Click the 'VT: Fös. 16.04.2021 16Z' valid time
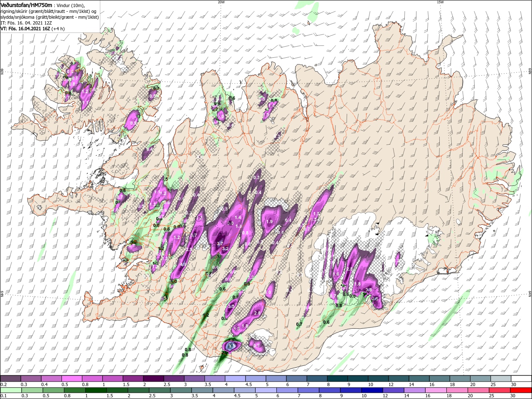 [25, 29]
